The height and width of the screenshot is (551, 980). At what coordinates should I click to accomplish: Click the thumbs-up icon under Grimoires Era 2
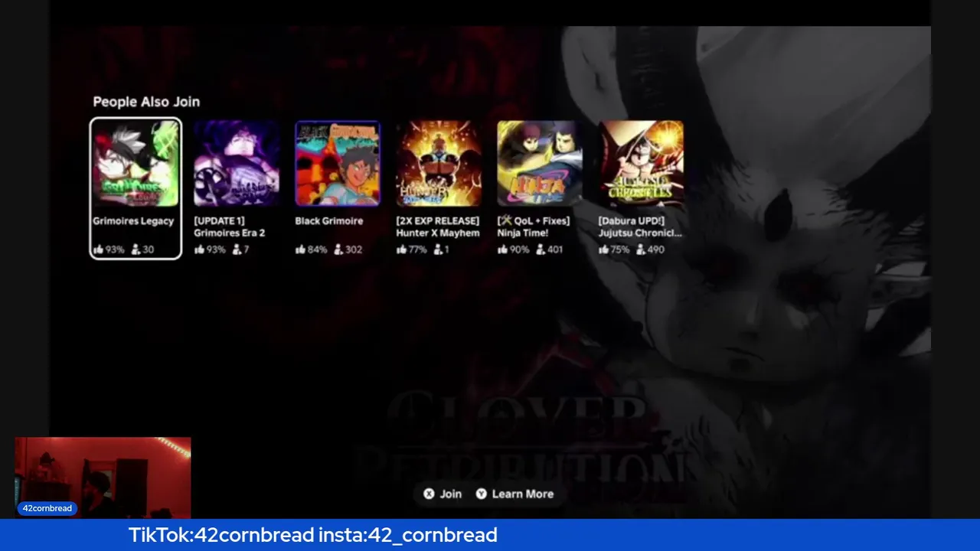coord(199,249)
